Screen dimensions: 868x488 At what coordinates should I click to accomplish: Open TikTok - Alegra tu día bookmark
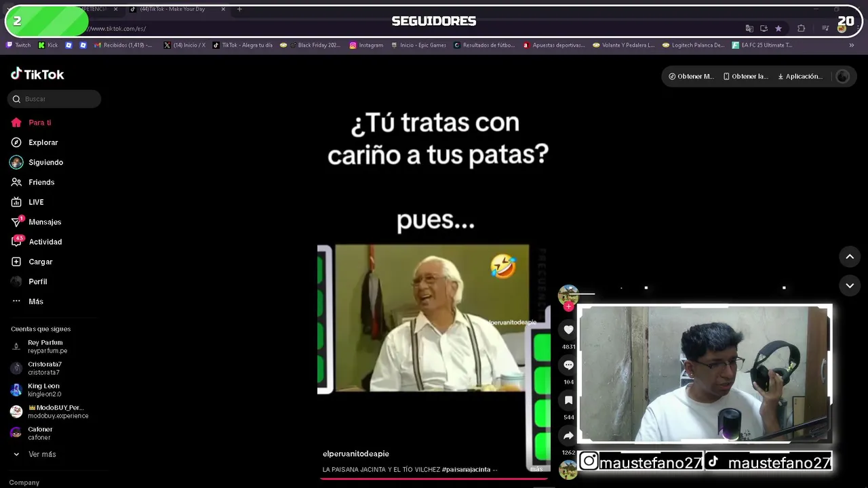pos(242,45)
